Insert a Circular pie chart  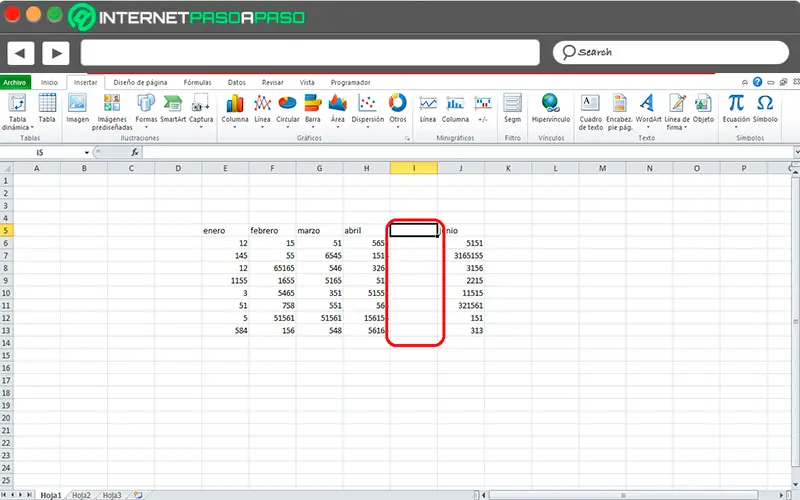tap(288, 110)
